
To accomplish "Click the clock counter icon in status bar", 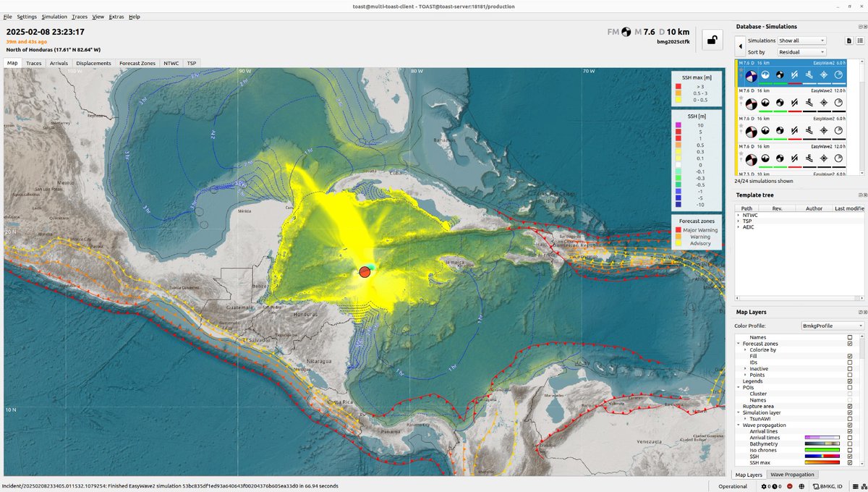I will point(775,486).
